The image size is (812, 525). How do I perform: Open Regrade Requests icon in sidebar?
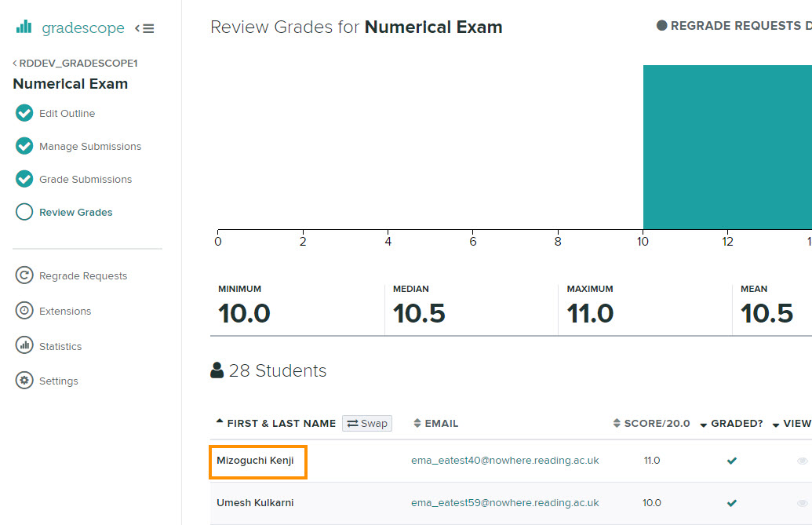click(x=24, y=275)
